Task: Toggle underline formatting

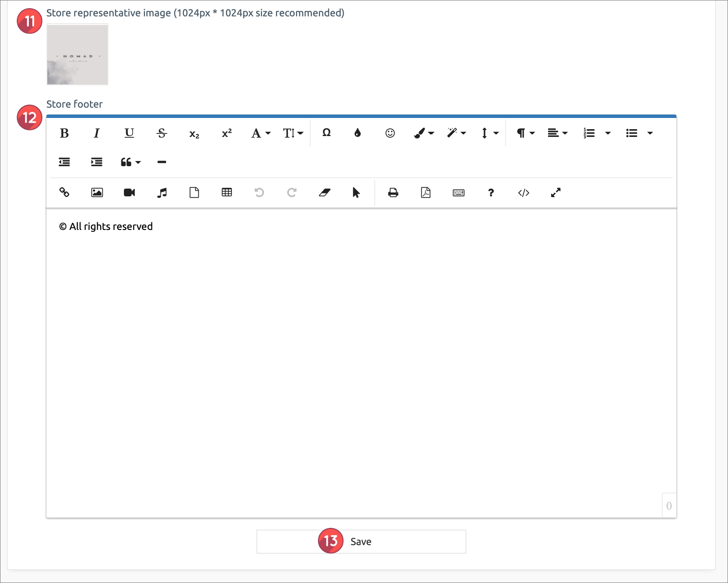Action: [129, 133]
